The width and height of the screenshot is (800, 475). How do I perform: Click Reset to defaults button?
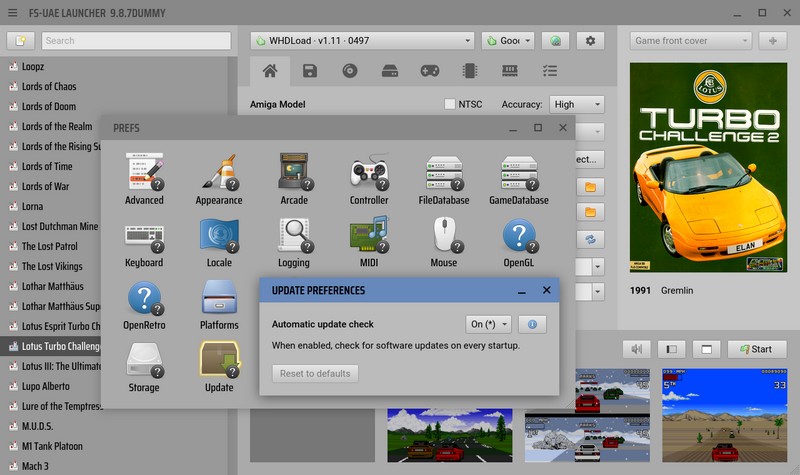click(315, 374)
